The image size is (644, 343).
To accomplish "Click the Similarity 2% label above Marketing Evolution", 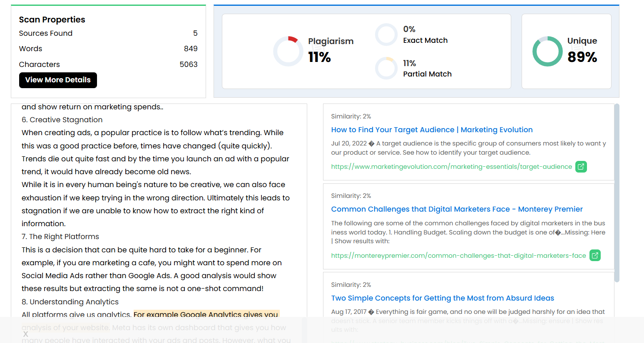I will coord(351,116).
